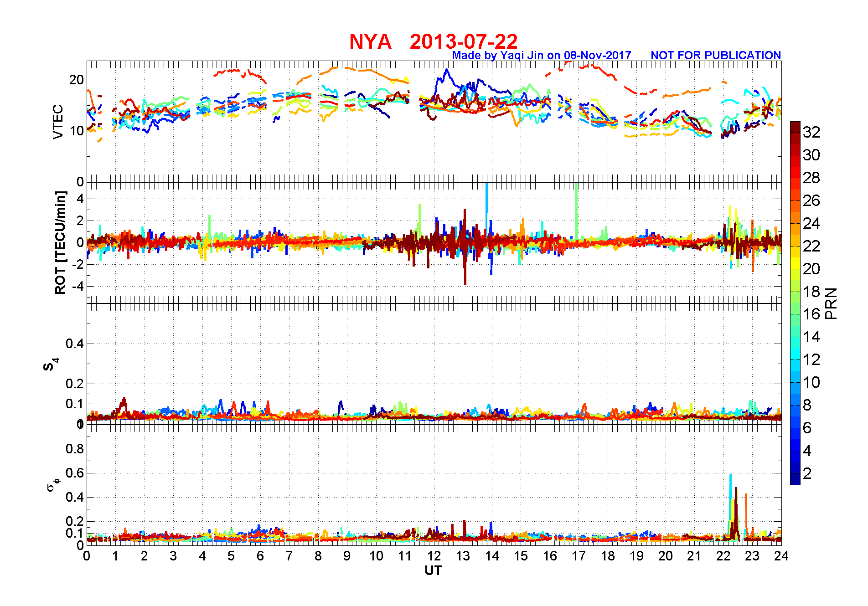Image resolution: width=868 pixels, height=606 pixels.
Task: Click colorbar tick value 24
Action: coord(811,223)
